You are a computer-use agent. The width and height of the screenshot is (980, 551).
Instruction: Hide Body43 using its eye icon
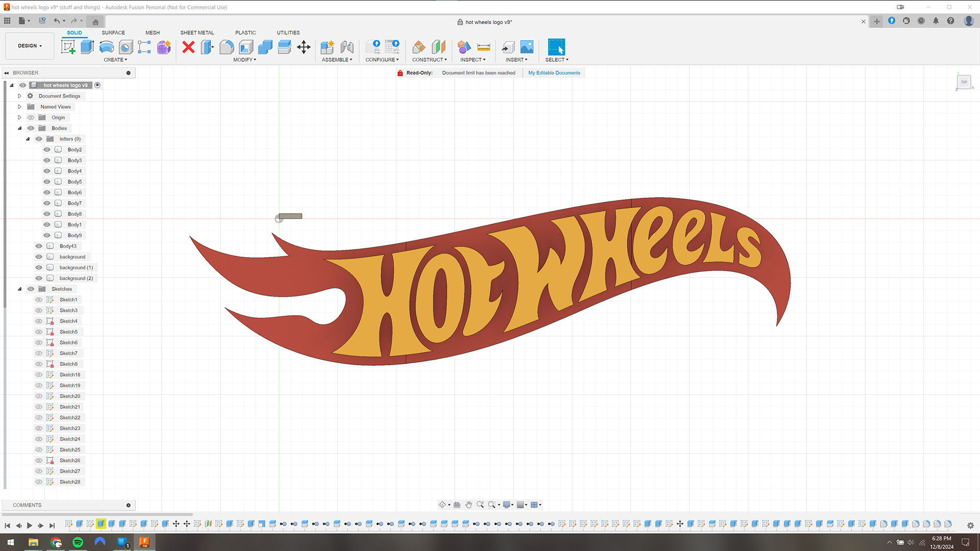tap(39, 246)
